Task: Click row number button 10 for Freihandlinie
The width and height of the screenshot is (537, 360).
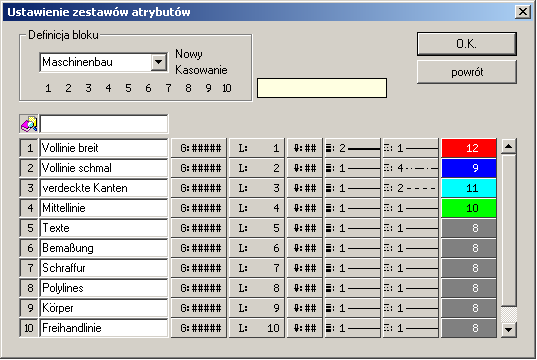Action: [x=29, y=328]
